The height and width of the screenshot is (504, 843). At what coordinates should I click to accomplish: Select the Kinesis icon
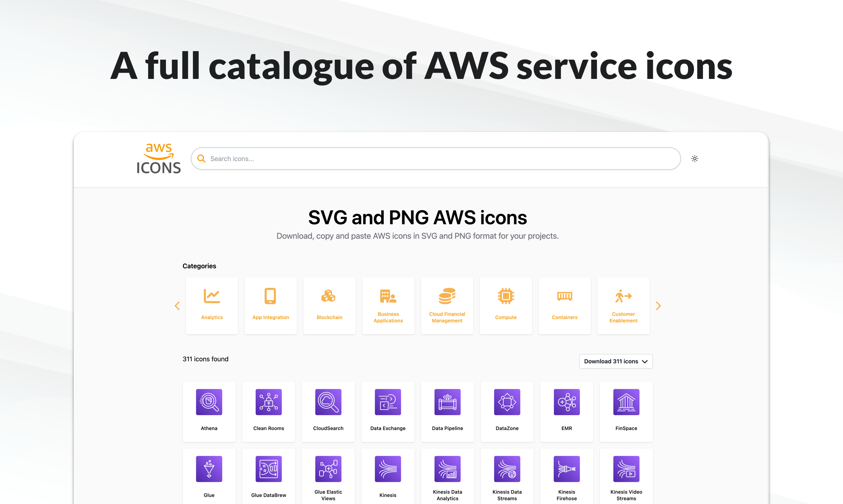point(388,469)
